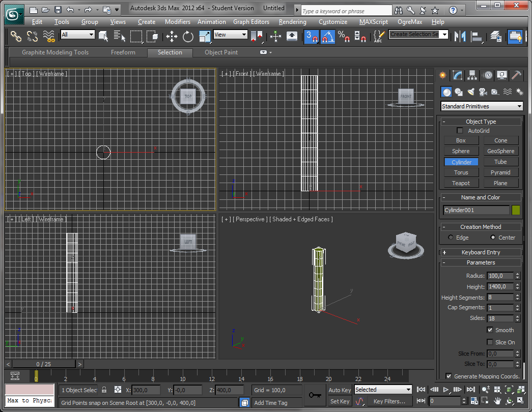Enable Auto Key animation mode
The image size is (532, 412).
click(x=340, y=390)
